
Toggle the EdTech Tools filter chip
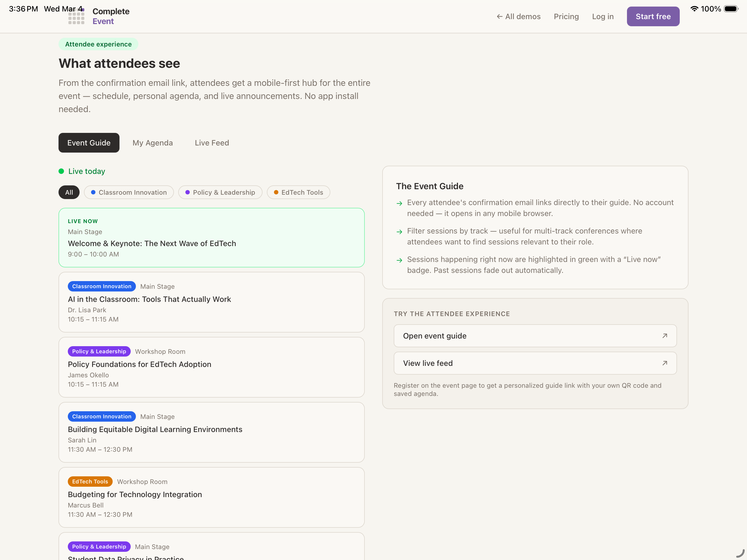click(298, 192)
